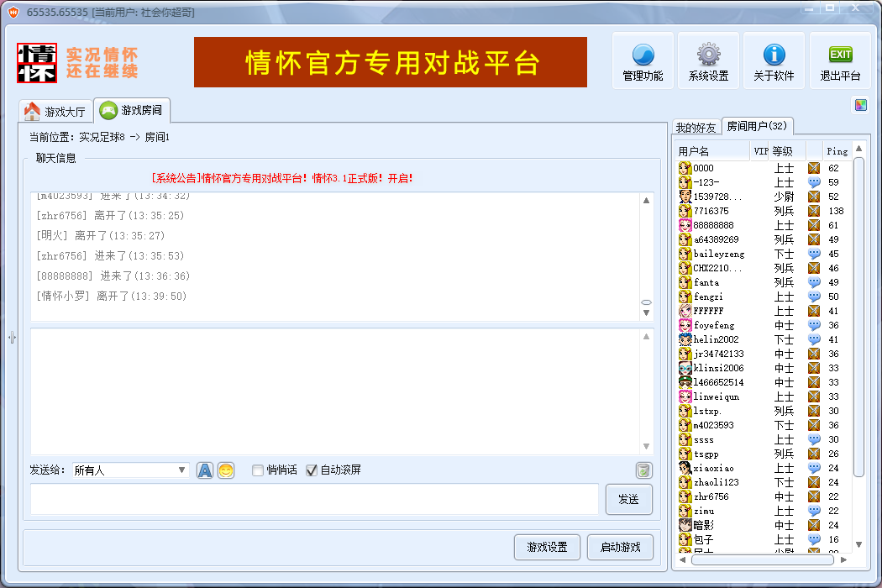882x588 pixels.
Task: Open the font style 'A' icon
Action: [205, 470]
